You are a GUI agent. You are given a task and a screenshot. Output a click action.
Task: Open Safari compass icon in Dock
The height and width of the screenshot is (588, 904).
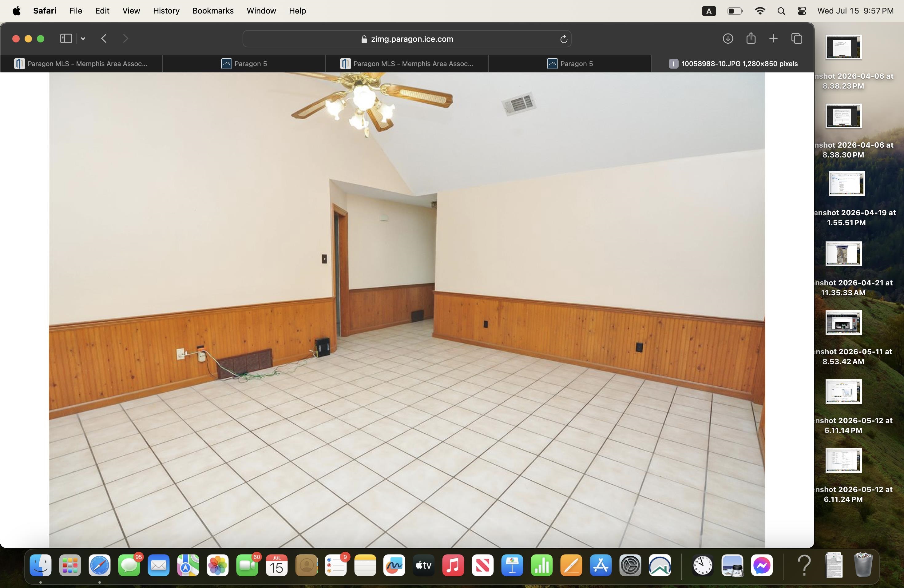click(x=100, y=566)
